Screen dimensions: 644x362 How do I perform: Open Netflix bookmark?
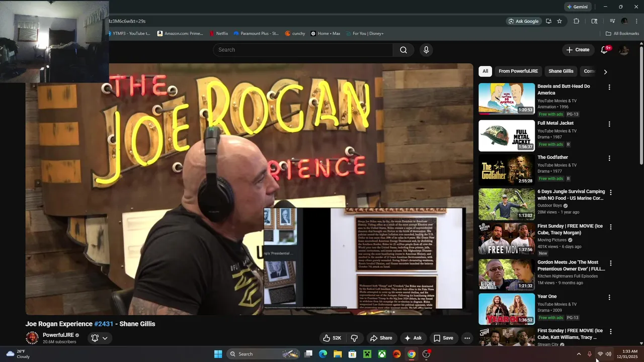(218, 34)
